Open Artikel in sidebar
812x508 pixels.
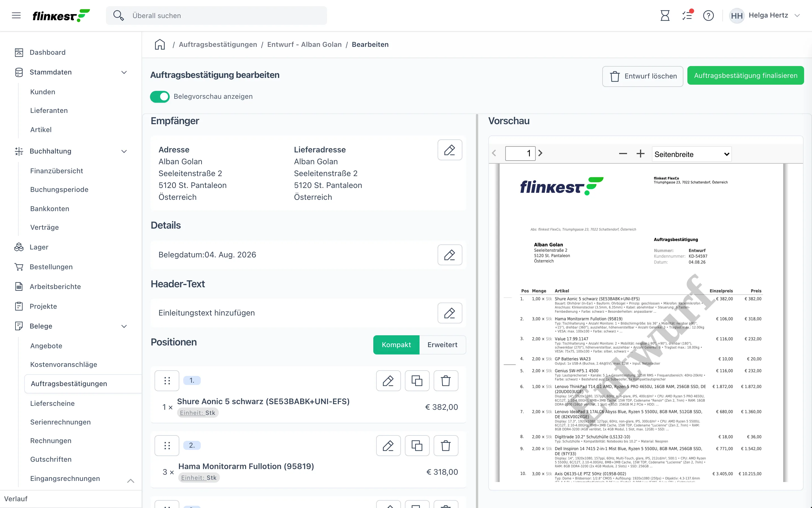point(41,130)
